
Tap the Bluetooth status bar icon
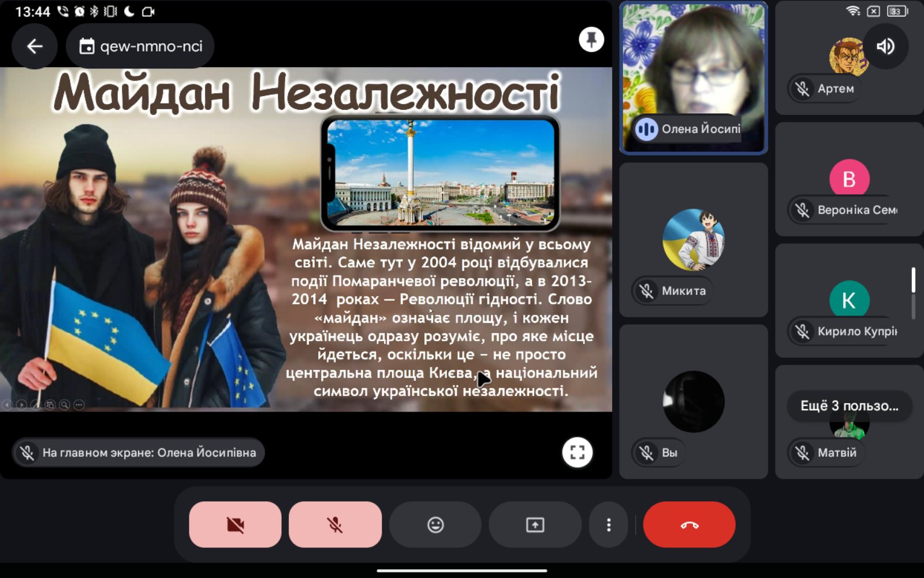(94, 12)
